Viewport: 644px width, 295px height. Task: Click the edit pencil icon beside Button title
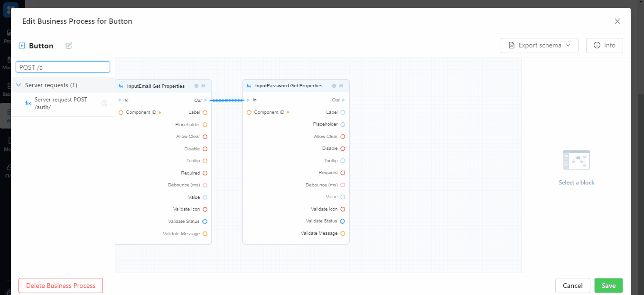click(x=69, y=46)
